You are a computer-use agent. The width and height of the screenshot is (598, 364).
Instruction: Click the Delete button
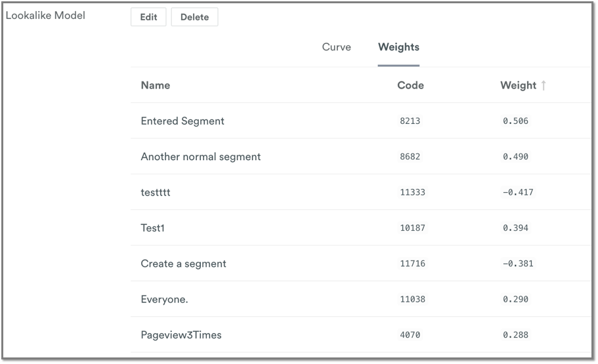tap(194, 17)
